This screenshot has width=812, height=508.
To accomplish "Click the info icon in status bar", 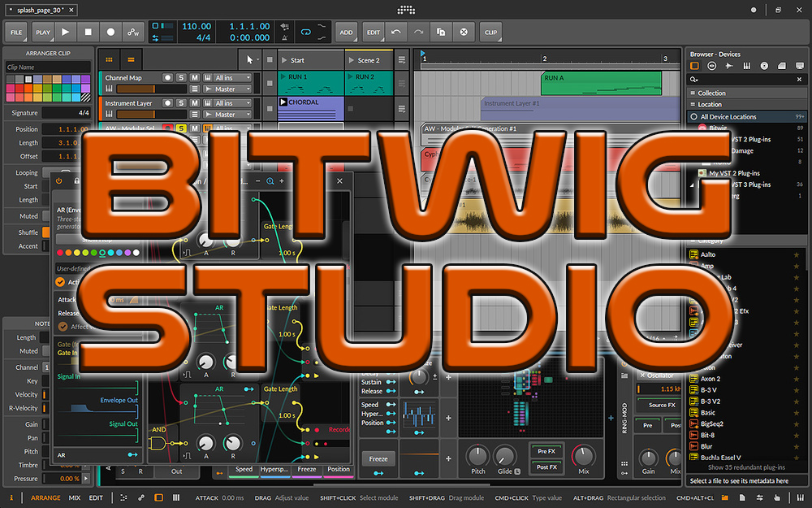I will tap(11, 497).
